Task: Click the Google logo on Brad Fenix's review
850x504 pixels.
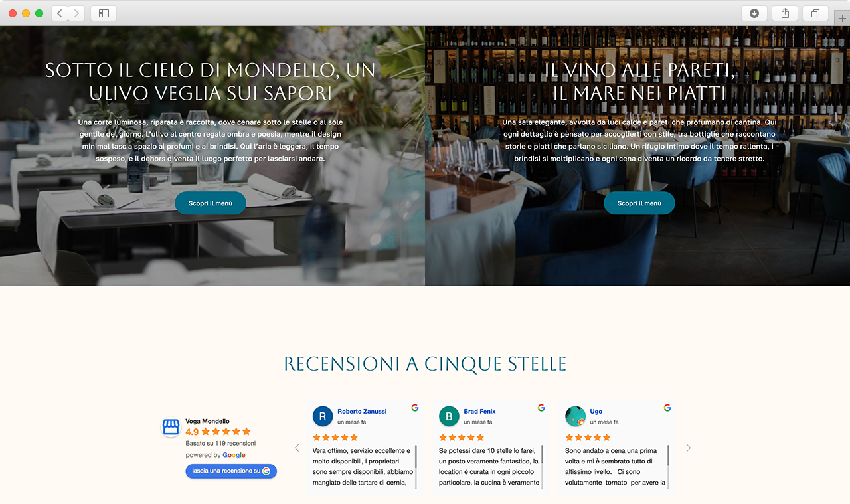Action: pyautogui.click(x=541, y=408)
